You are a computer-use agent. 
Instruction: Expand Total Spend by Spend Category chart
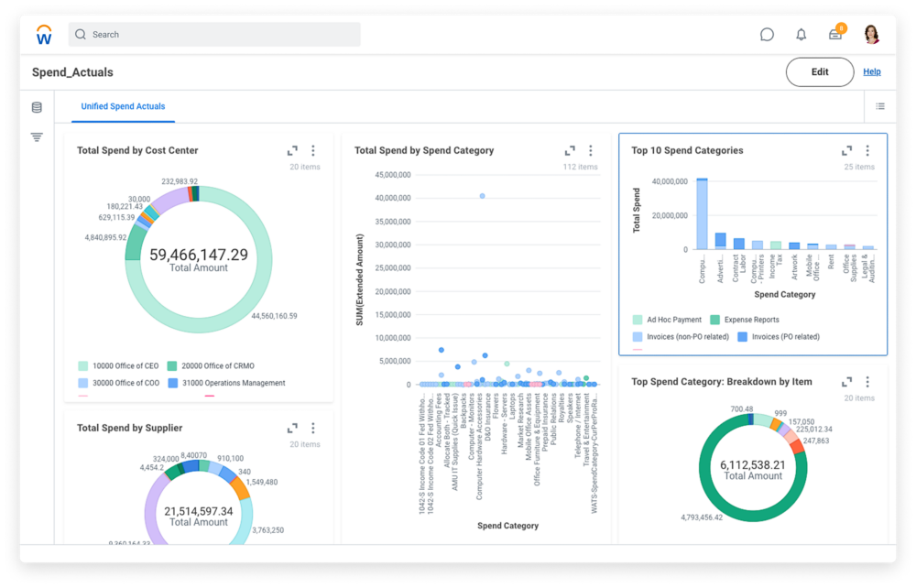(570, 150)
